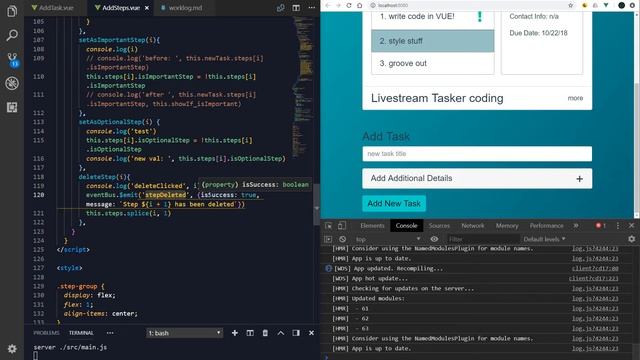Click the Vue devtools extension icon

tap(606, 5)
